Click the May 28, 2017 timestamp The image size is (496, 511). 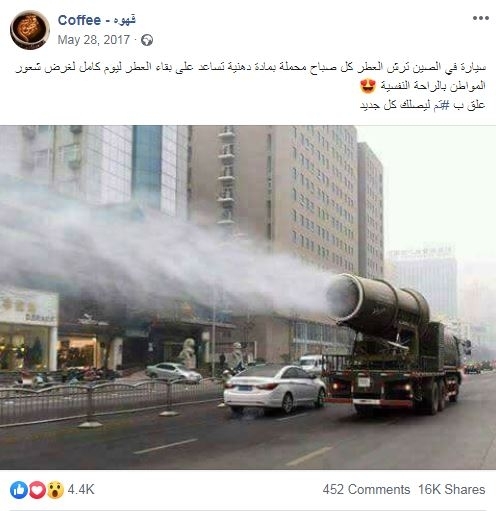94,40
